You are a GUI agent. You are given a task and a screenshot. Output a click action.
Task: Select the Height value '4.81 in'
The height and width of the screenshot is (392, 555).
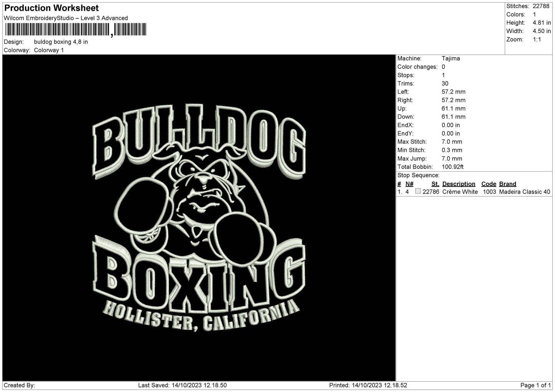coord(542,23)
